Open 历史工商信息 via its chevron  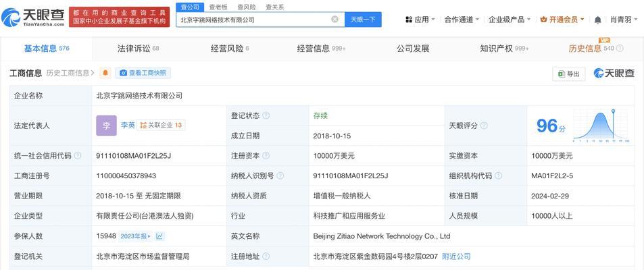[x=93, y=73]
